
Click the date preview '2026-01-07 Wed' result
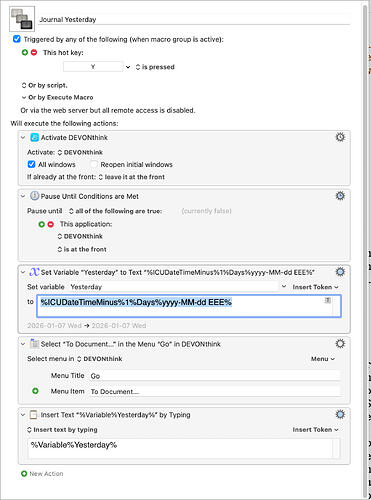(x=119, y=325)
